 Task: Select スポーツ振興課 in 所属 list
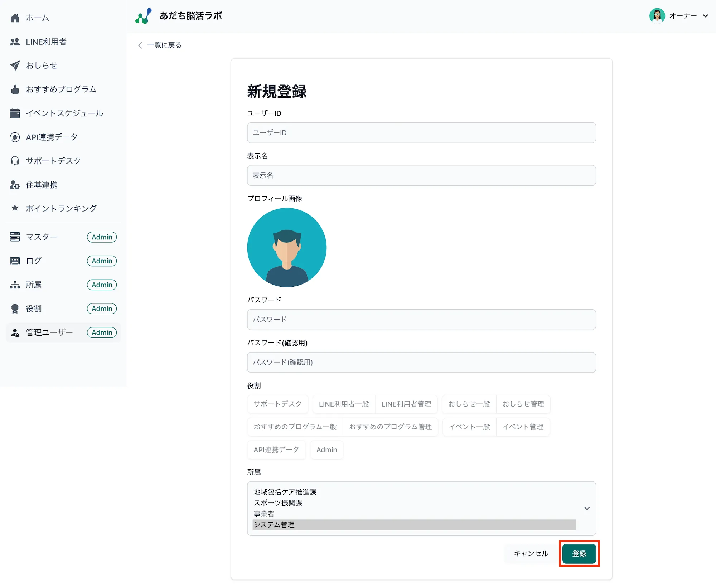click(x=414, y=503)
